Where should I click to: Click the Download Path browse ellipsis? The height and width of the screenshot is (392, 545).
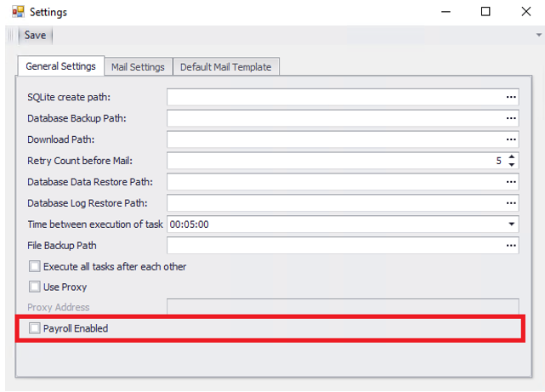[x=511, y=139]
